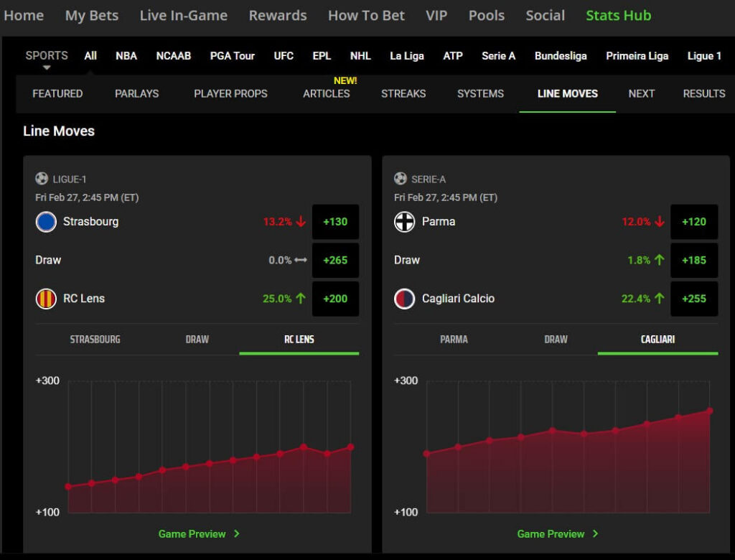735x560 pixels.
Task: Navigate to My Bets
Action: point(92,15)
